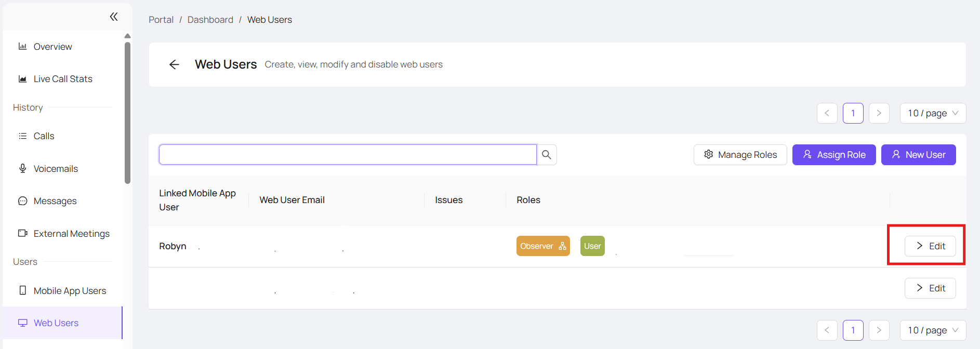980x349 pixels.
Task: Open the top 10 / page dropdown
Action: [x=933, y=113]
